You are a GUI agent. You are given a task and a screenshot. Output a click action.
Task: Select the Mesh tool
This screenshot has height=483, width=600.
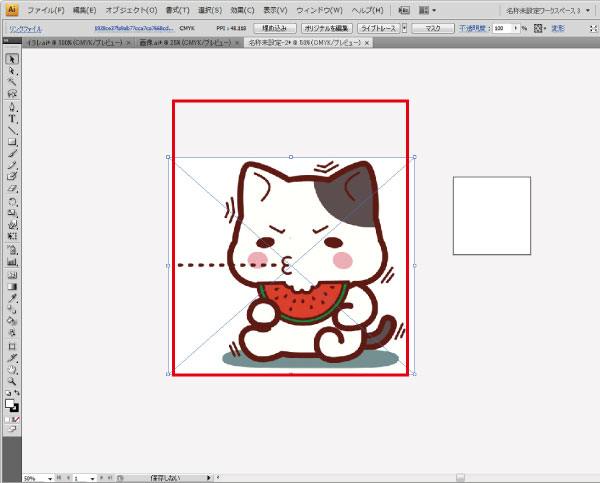pos(12,275)
